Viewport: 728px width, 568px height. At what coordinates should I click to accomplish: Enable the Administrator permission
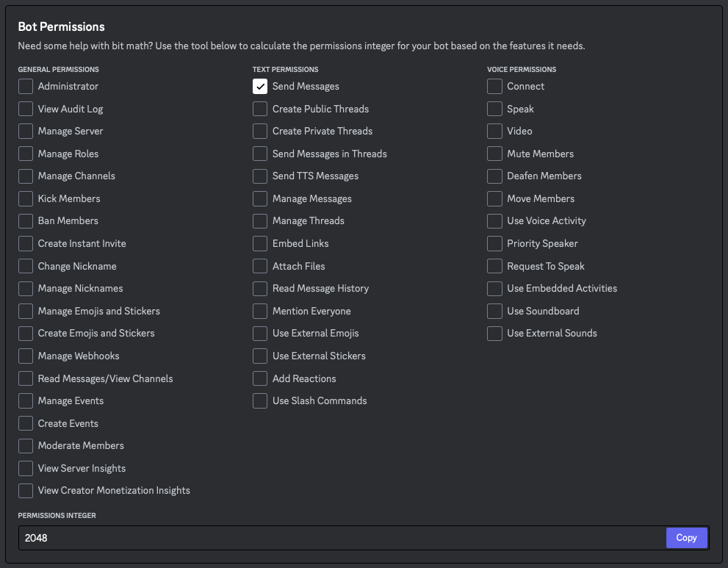[x=26, y=86]
